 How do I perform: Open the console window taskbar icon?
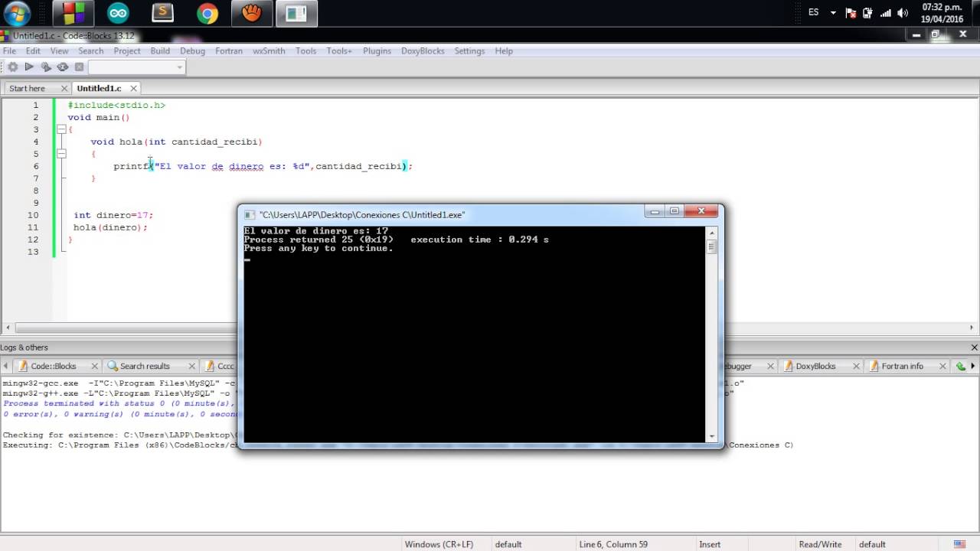pos(296,13)
